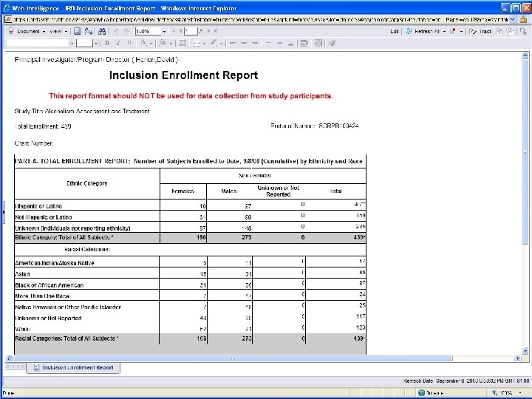Click the Black or African American row label

(50, 285)
